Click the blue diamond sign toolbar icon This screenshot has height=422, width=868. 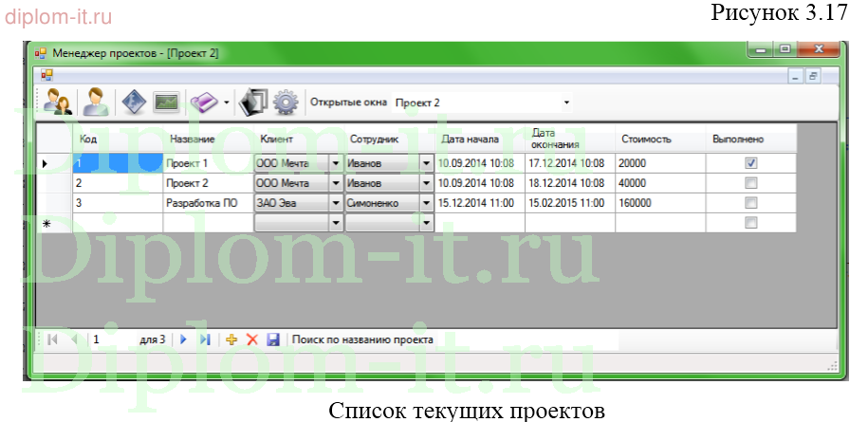tap(134, 101)
